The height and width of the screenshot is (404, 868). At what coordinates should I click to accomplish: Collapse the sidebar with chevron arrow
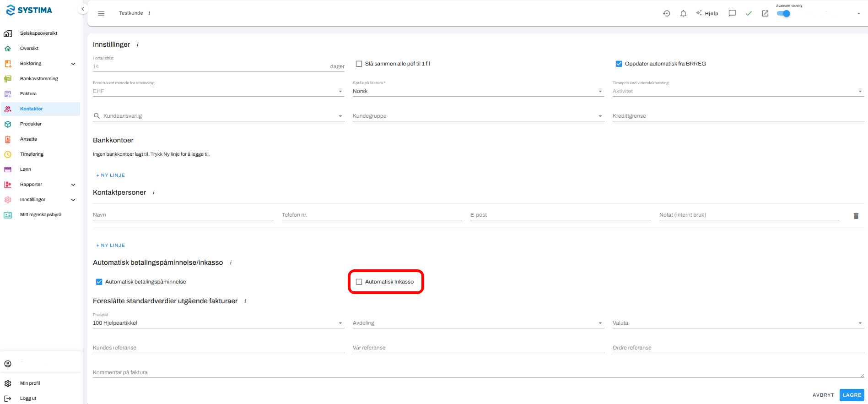[x=83, y=9]
